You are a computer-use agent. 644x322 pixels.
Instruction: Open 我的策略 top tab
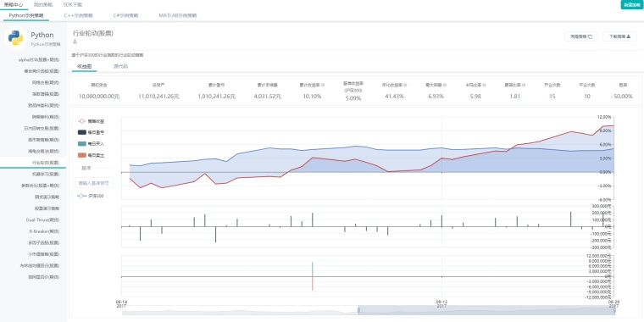[43, 4]
